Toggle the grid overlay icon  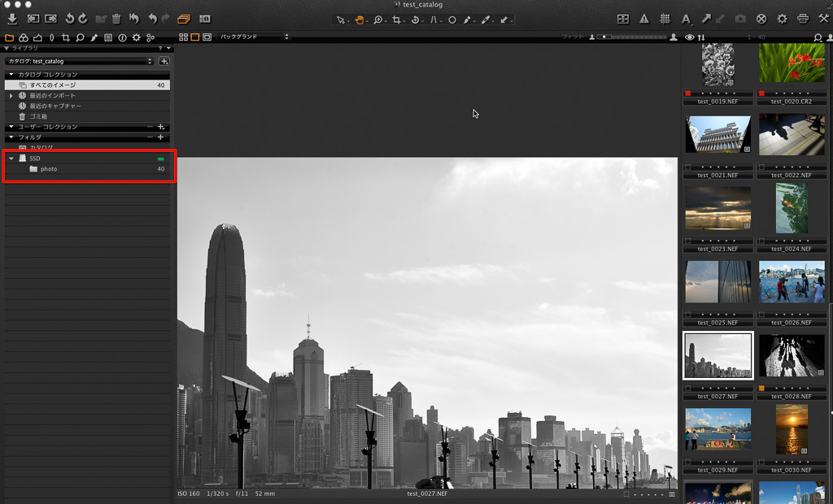[x=665, y=19]
